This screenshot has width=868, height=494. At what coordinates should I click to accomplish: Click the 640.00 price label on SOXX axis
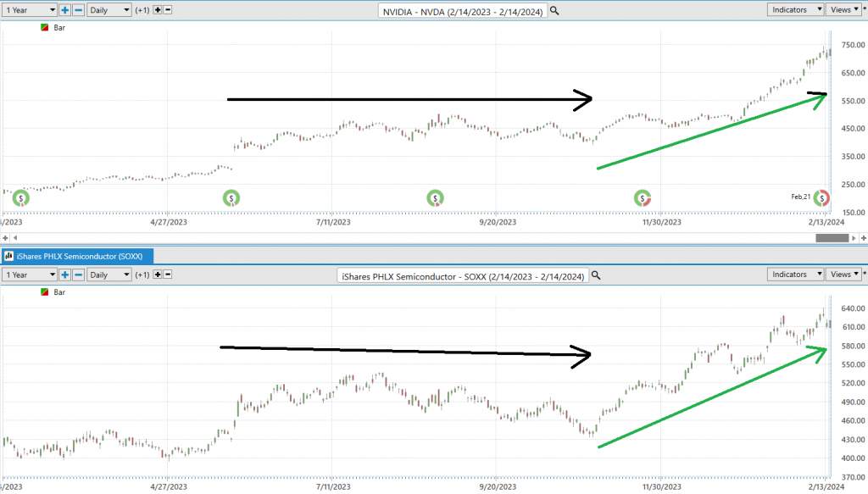pos(853,308)
